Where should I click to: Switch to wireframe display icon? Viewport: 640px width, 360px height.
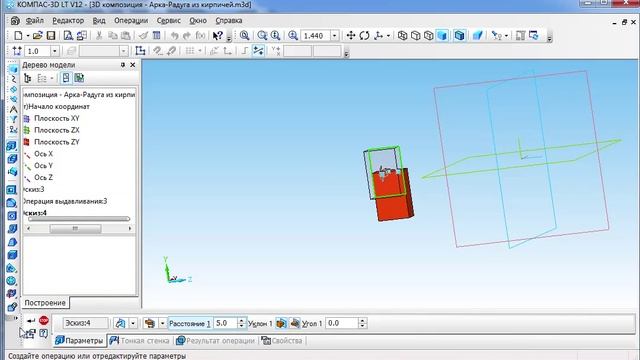click(402, 36)
